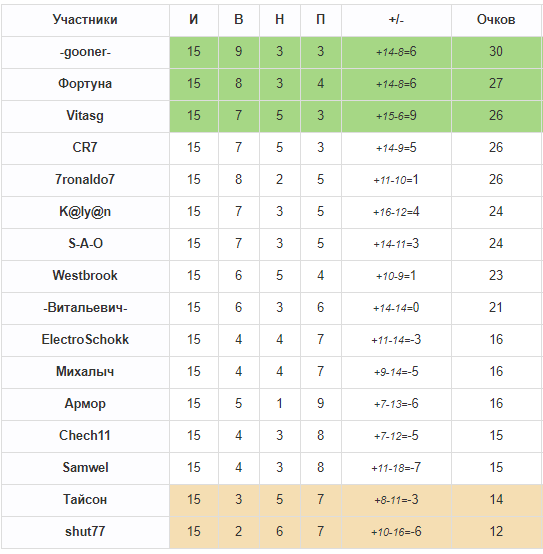The height and width of the screenshot is (554, 543).
Task: Click the K@ly@n name cell
Action: 85,212
